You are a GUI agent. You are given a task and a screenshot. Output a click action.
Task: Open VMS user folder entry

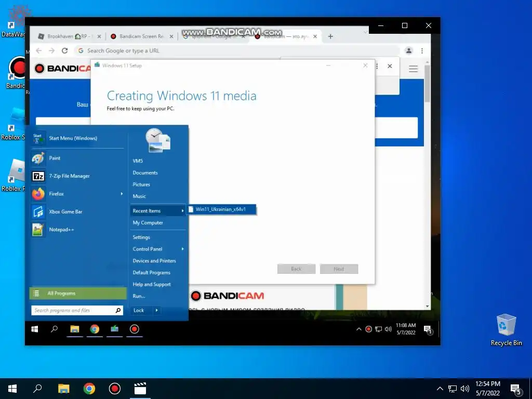pyautogui.click(x=138, y=161)
